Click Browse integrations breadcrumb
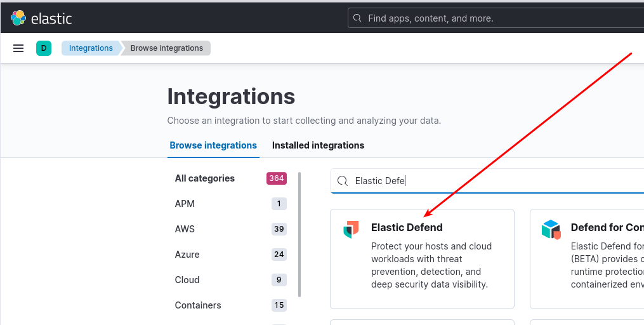Image resolution: width=644 pixels, height=325 pixels. [x=166, y=48]
